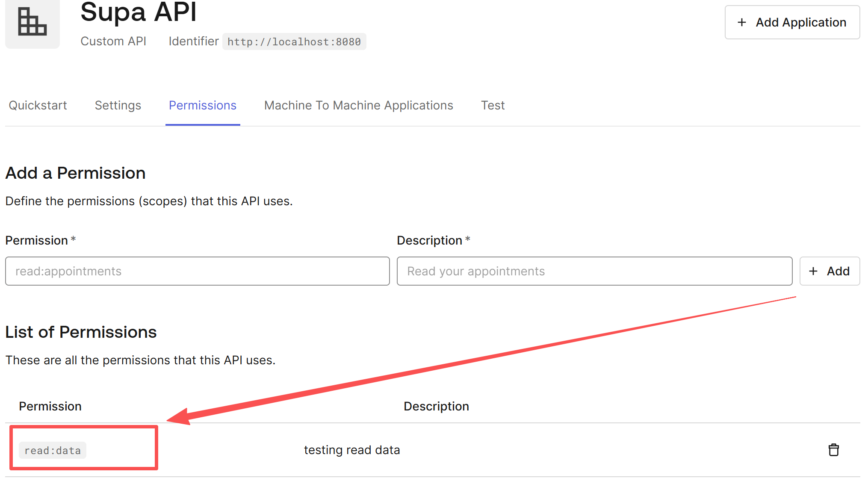Screen dimensions: 868x484
Task: Click the Permission column header
Action: coord(50,406)
